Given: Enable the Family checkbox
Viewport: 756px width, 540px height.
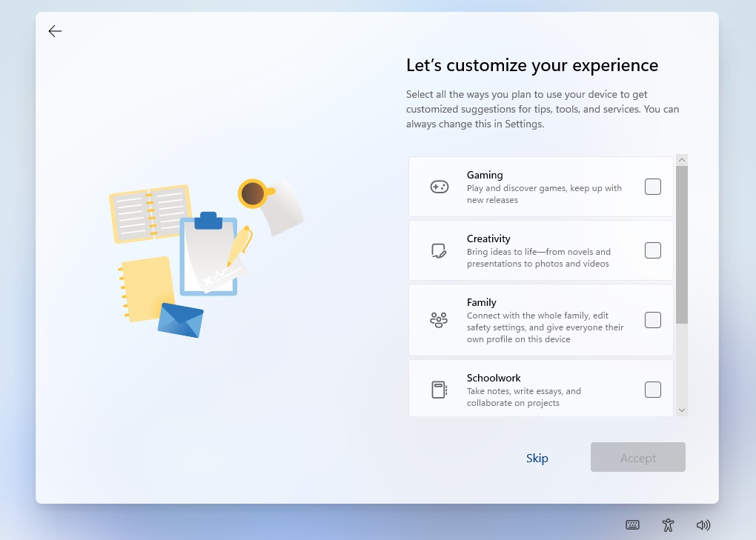Looking at the screenshot, I should pos(653,320).
